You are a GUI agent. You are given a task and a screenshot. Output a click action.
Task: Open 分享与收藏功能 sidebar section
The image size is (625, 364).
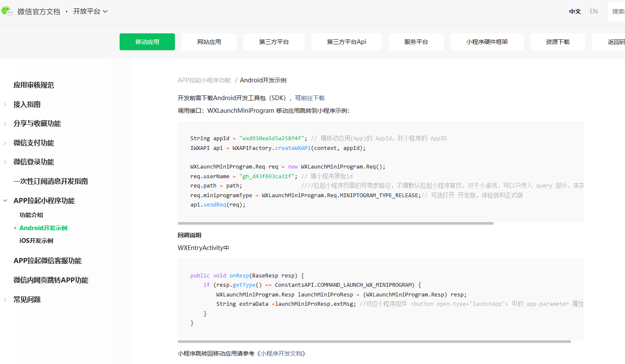[37, 123]
